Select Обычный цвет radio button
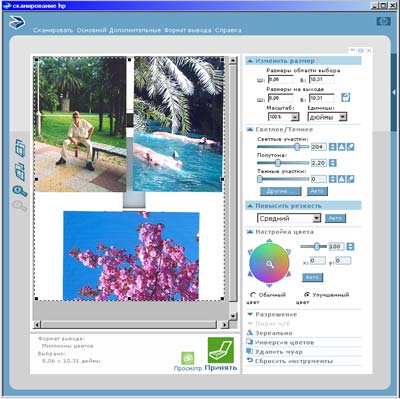The height and width of the screenshot is (399, 400). 253,295
